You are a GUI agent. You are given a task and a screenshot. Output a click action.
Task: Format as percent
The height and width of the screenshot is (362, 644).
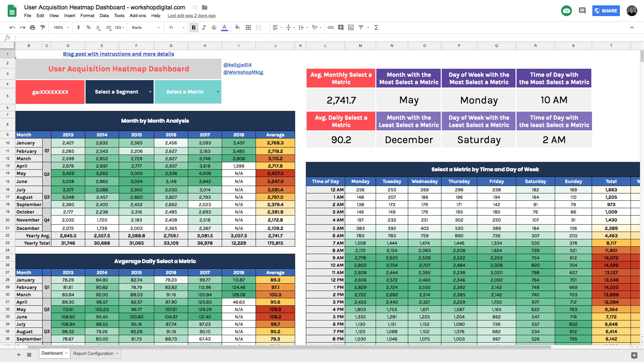pyautogui.click(x=89, y=27)
